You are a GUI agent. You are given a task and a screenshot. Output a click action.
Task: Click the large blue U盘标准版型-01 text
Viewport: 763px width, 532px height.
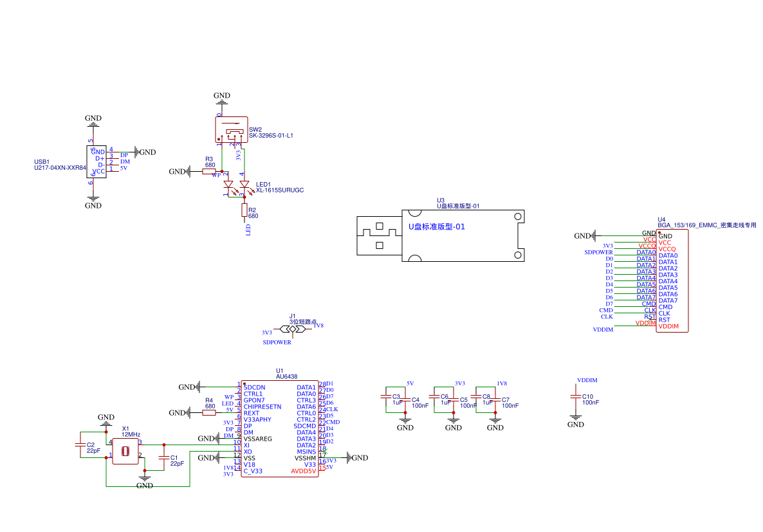click(436, 226)
